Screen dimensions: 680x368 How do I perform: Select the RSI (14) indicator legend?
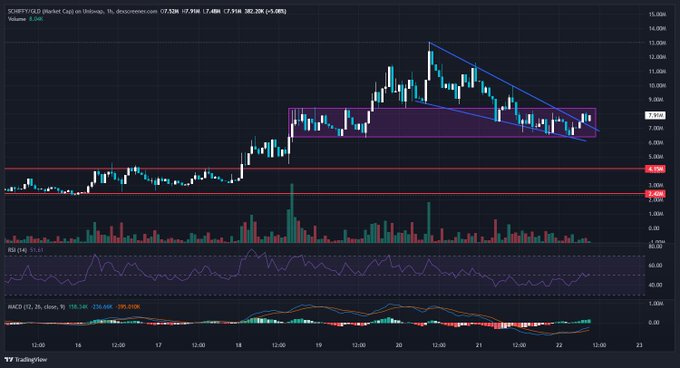17,250
